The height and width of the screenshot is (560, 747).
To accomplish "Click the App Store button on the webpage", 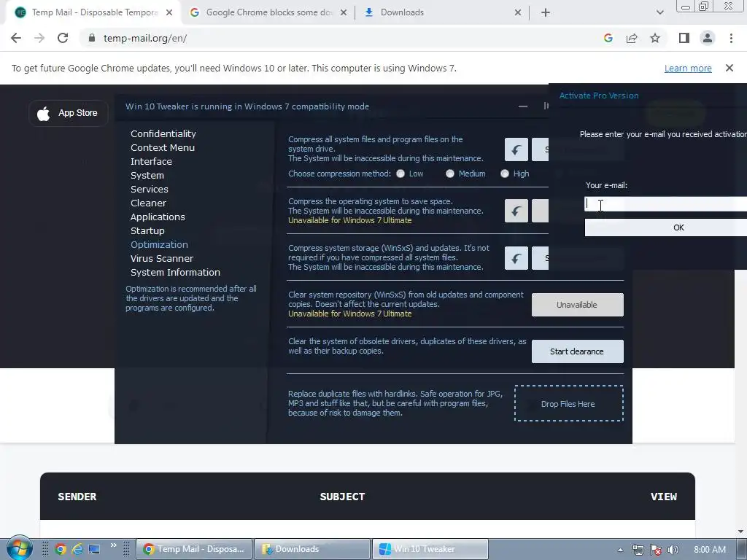I will coord(69,113).
